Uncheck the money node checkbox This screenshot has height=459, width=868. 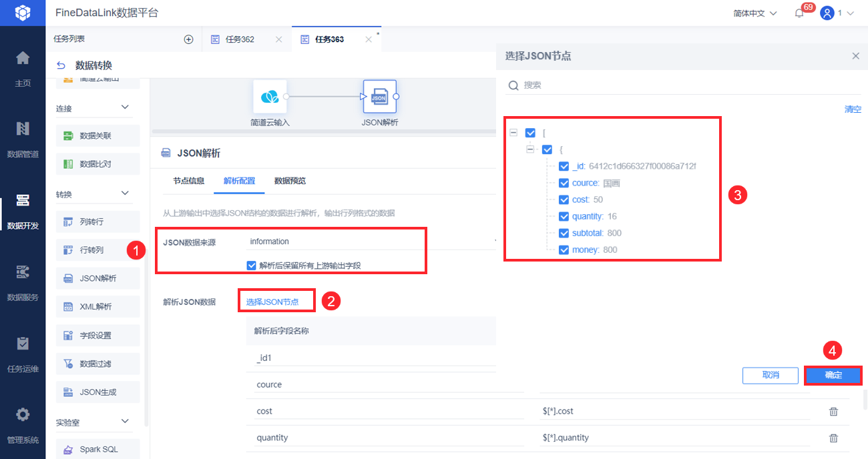(x=564, y=250)
